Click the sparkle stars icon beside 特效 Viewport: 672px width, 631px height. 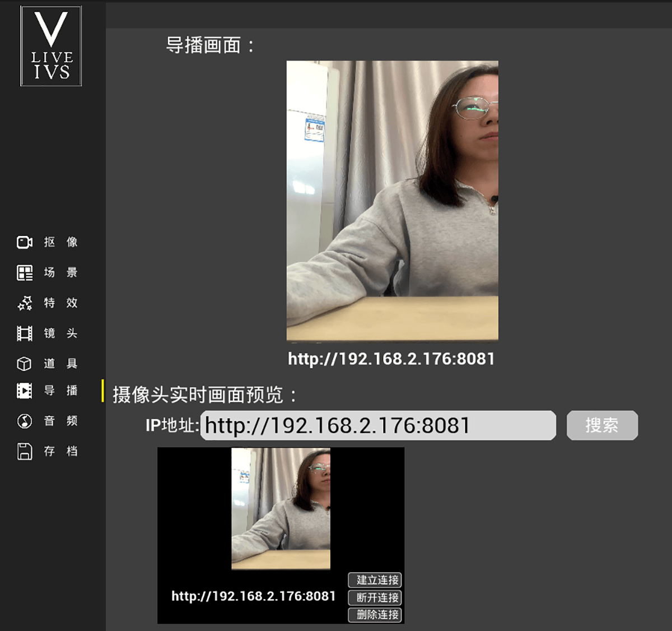pos(25,303)
